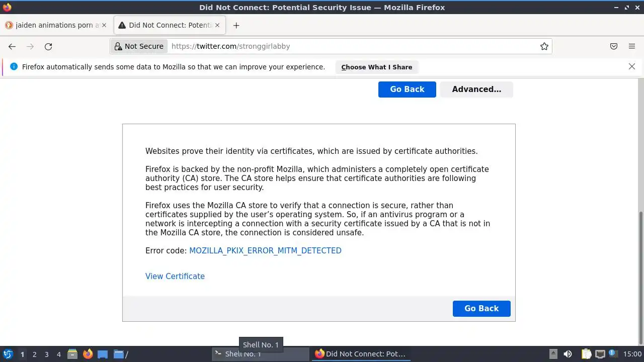
Task: Open the Firefox hamburger menu
Action: click(x=632, y=46)
